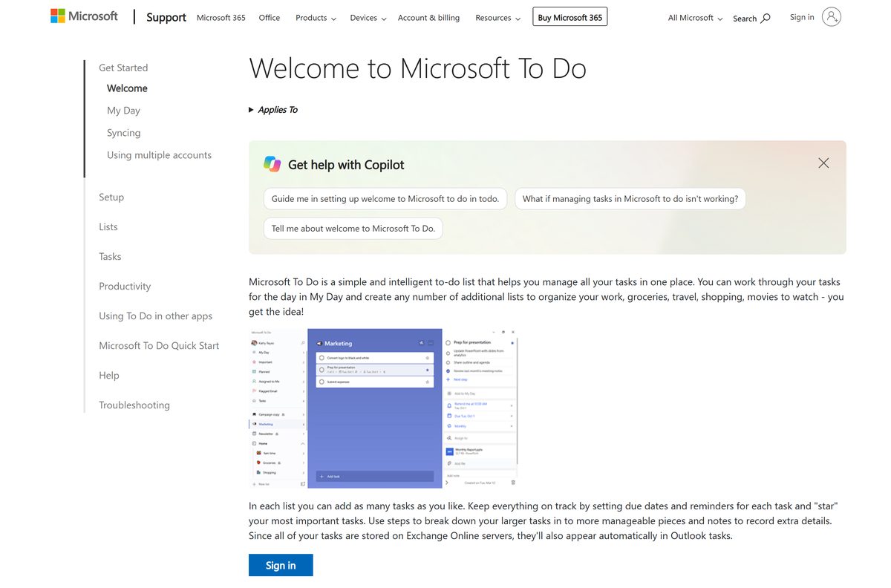Expand the Tasks section
Viewport: 891px width, 588px height.
coord(110,257)
